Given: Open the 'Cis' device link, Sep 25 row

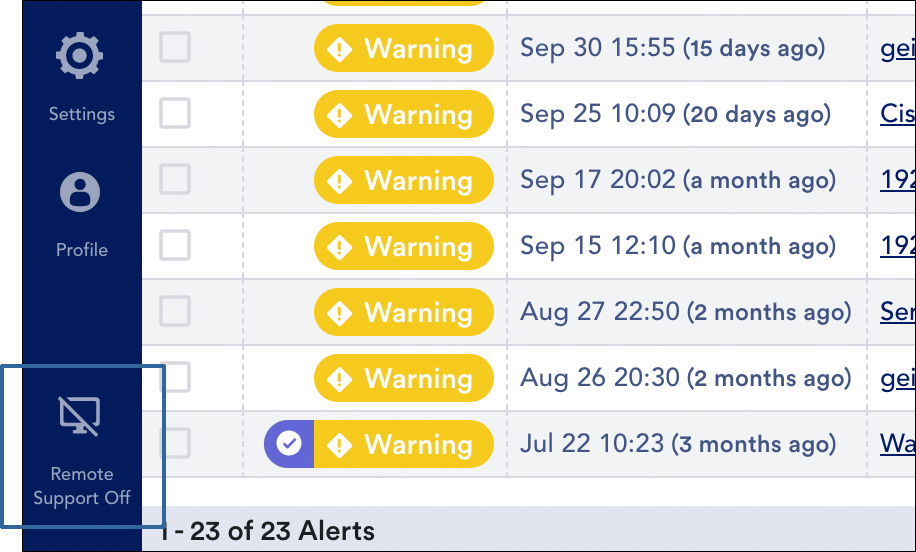Looking at the screenshot, I should click(x=898, y=113).
